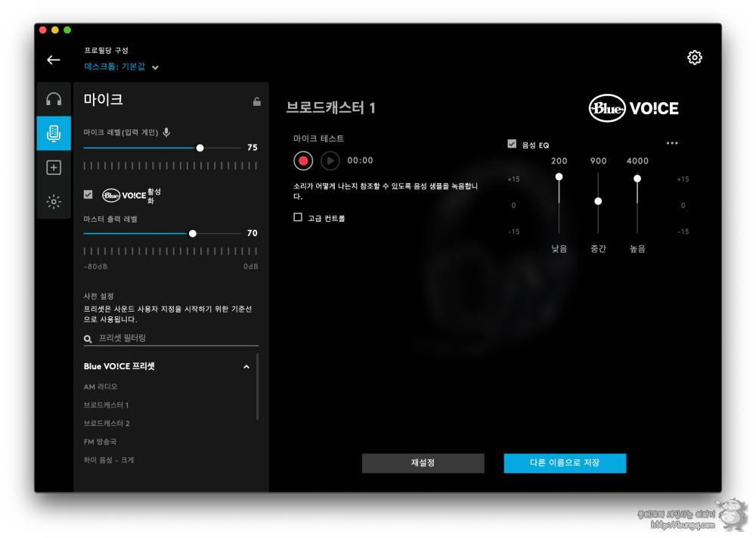This screenshot has width=756, height=538.
Task: Toggle the Blue VO!CE 활성화 checkbox
Action: 88,194
